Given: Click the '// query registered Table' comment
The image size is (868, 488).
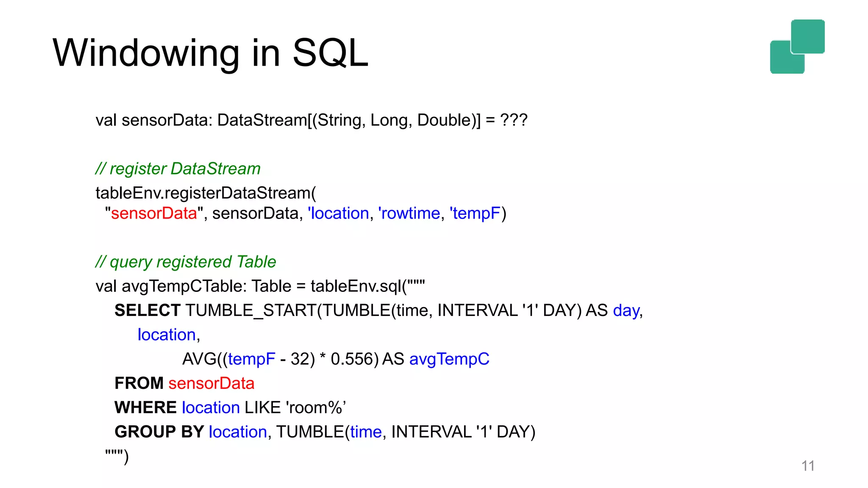Looking at the screenshot, I should (186, 262).
